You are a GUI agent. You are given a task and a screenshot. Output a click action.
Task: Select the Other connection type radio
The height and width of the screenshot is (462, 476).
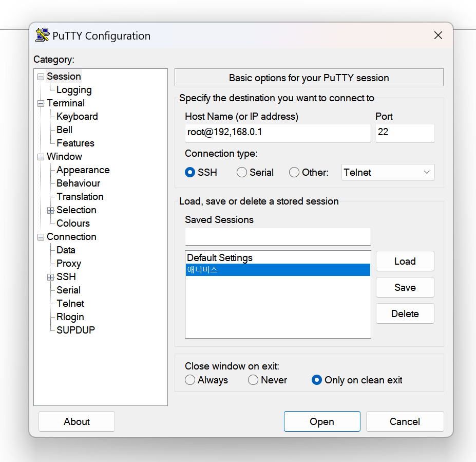[294, 172]
